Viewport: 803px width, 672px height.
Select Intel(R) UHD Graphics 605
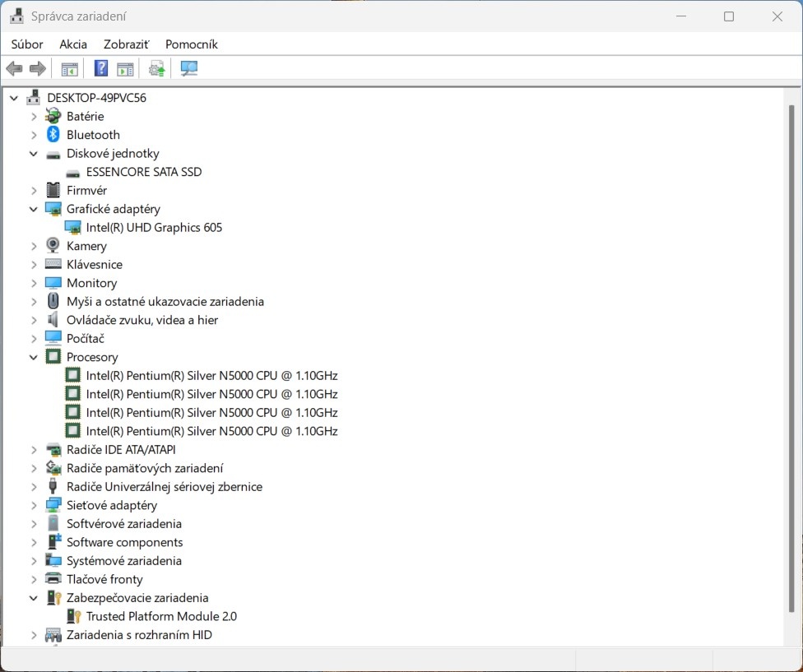coord(155,227)
